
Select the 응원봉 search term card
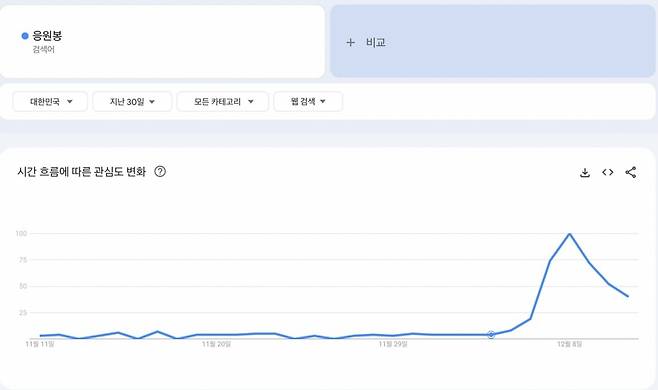click(162, 42)
